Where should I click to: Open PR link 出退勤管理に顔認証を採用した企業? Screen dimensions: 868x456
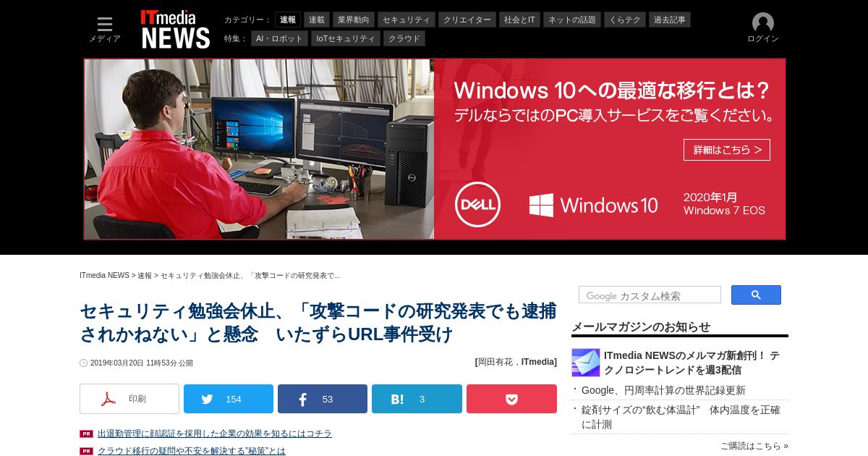[x=215, y=434]
